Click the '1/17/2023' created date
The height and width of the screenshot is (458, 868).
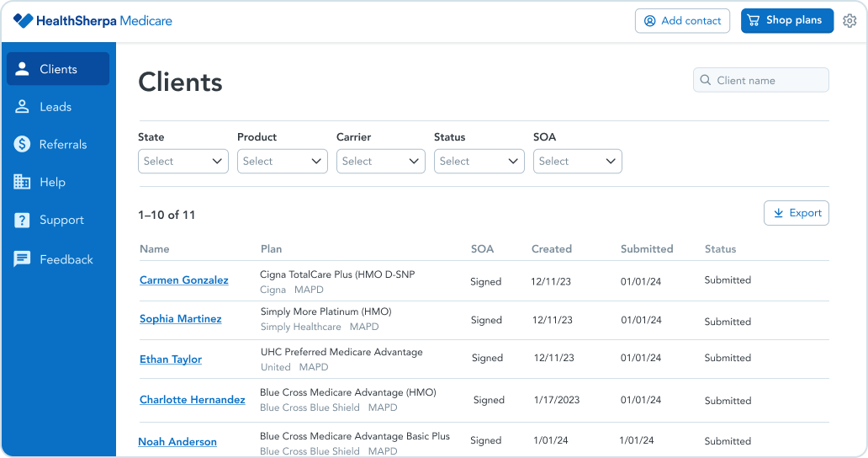(x=557, y=399)
